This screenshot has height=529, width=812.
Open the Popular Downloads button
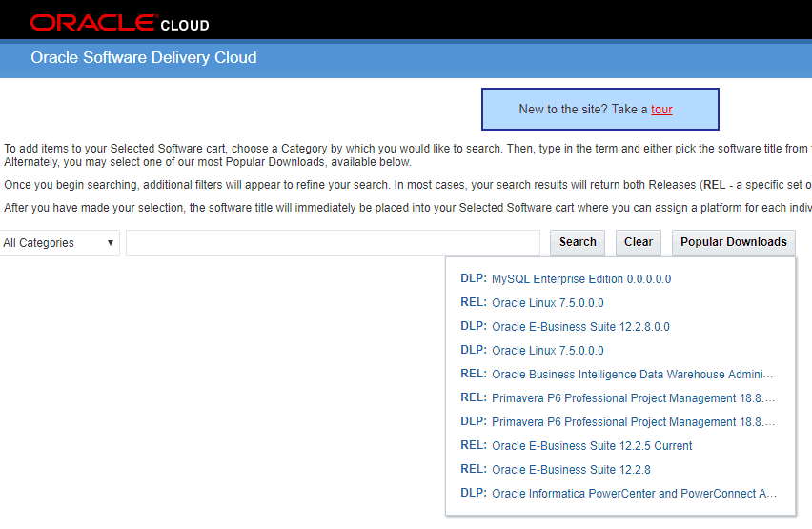pyautogui.click(x=733, y=242)
